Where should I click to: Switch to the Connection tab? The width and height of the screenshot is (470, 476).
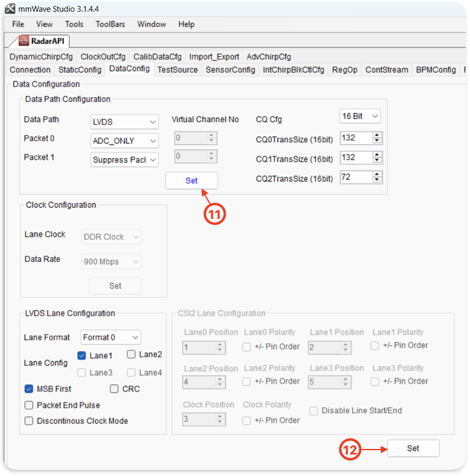click(x=30, y=70)
